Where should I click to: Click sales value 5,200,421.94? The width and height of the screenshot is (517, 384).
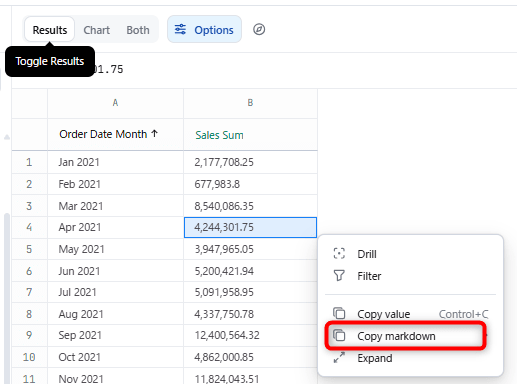pyautogui.click(x=250, y=271)
